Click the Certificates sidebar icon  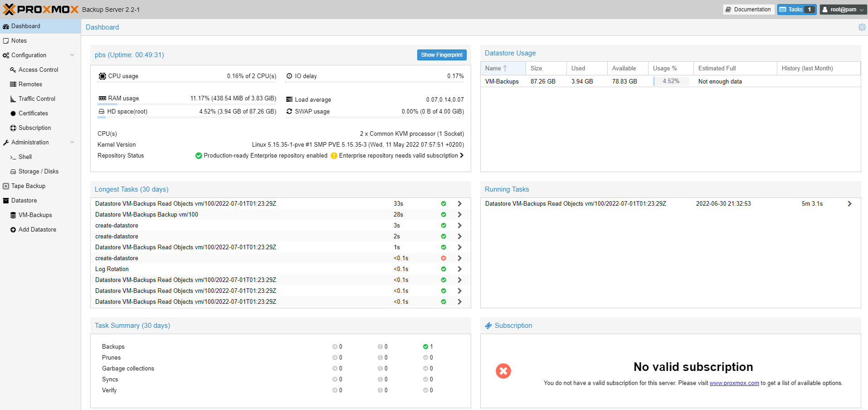[13, 113]
